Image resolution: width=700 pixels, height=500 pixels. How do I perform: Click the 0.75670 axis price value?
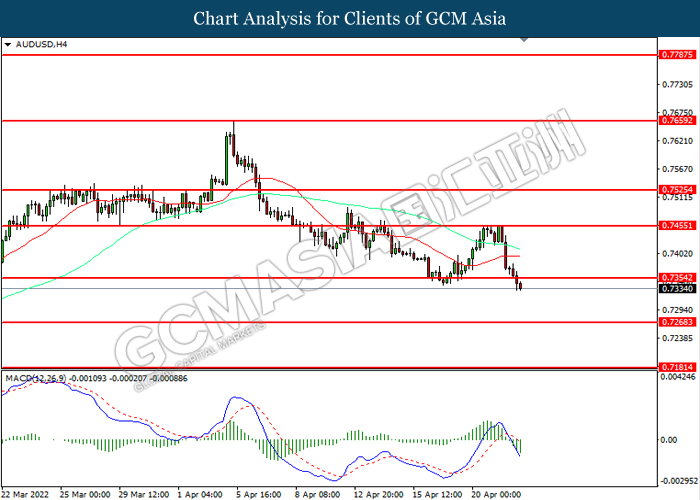click(x=677, y=169)
